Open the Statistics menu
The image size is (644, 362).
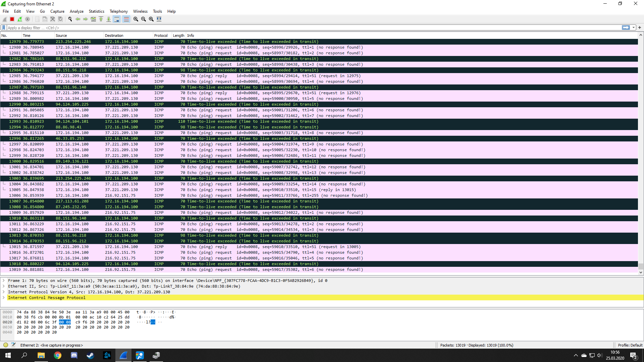point(96,11)
